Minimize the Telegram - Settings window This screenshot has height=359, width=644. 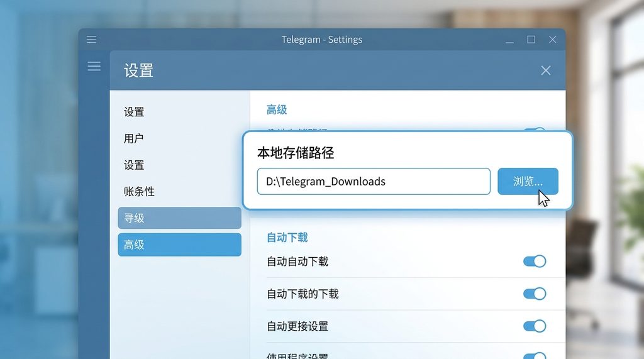509,41
